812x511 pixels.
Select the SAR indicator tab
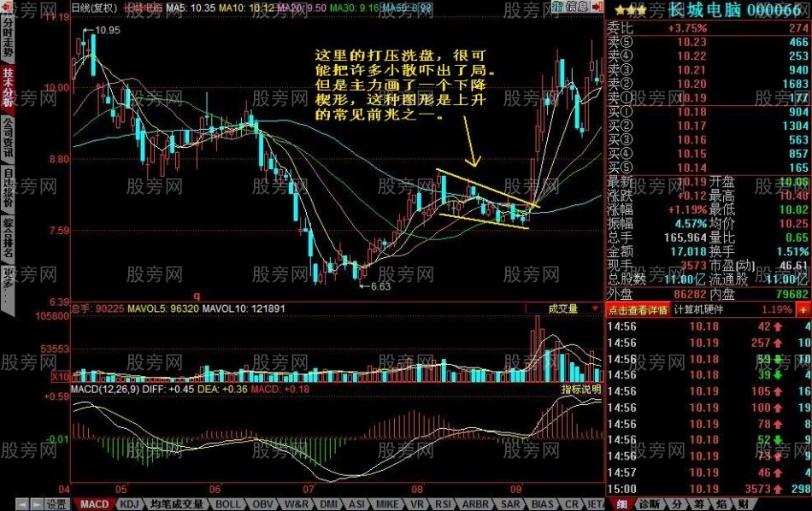tap(510, 504)
